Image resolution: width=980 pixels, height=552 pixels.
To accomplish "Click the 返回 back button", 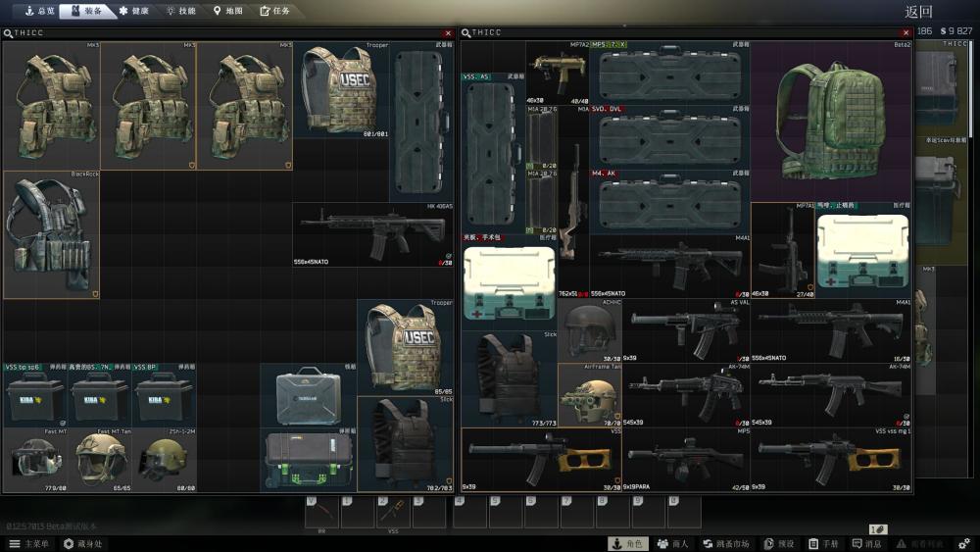I will pos(918,12).
